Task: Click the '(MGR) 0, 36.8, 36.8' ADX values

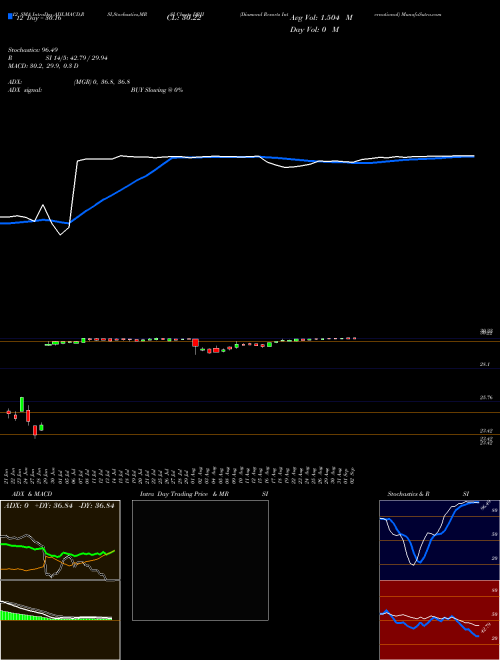Action: [x=101, y=82]
